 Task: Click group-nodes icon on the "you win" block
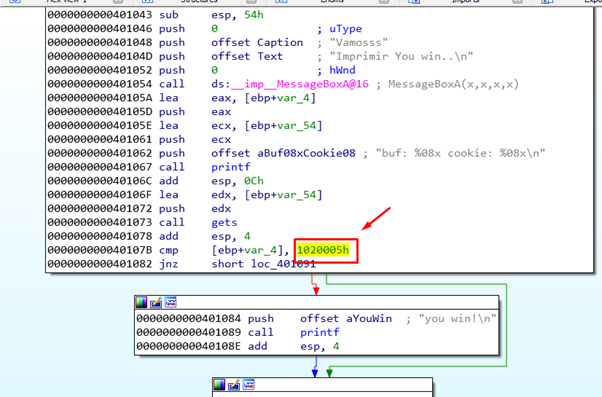170,303
